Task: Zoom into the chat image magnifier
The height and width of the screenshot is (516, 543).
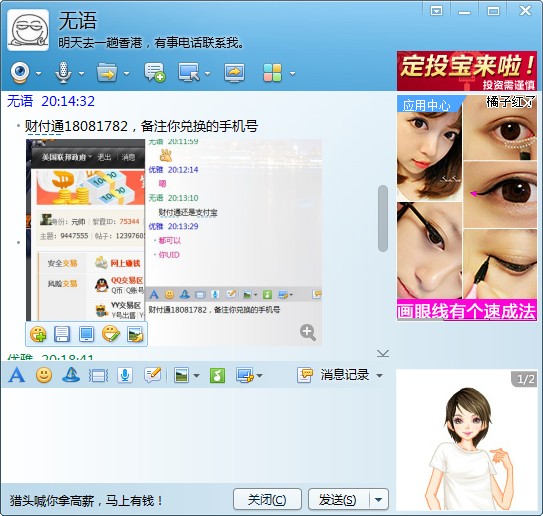Action: (308, 332)
